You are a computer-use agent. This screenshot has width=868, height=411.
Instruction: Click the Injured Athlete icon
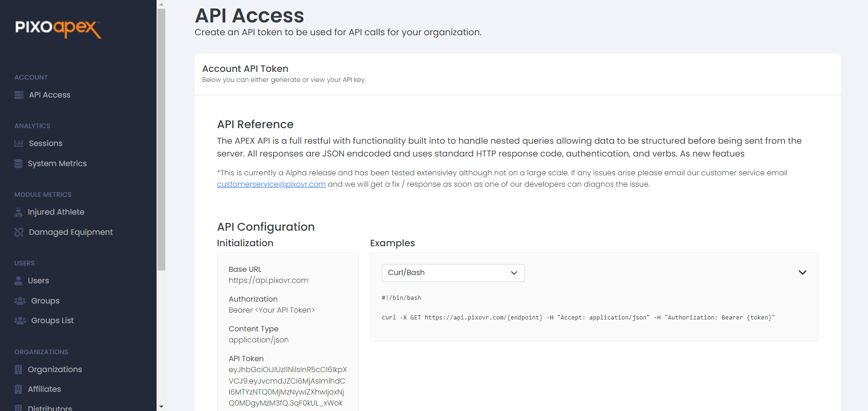coord(18,212)
